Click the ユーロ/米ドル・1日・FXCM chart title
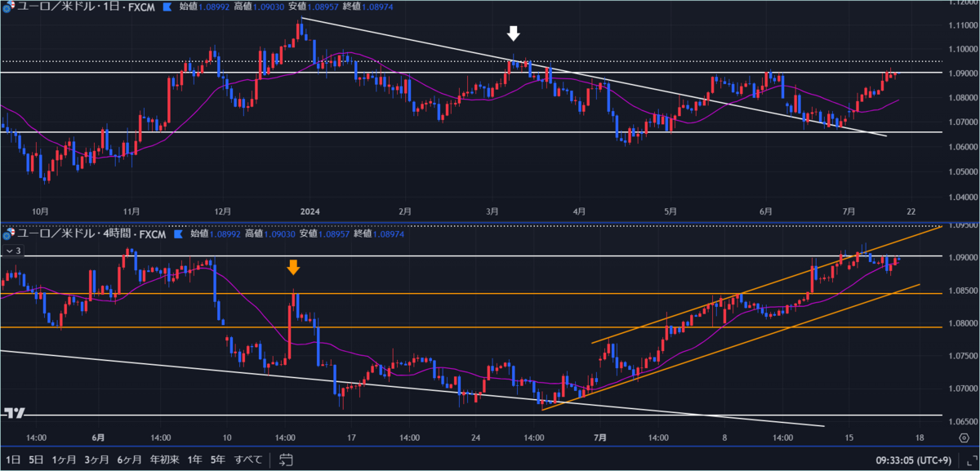 pyautogui.click(x=86, y=7)
